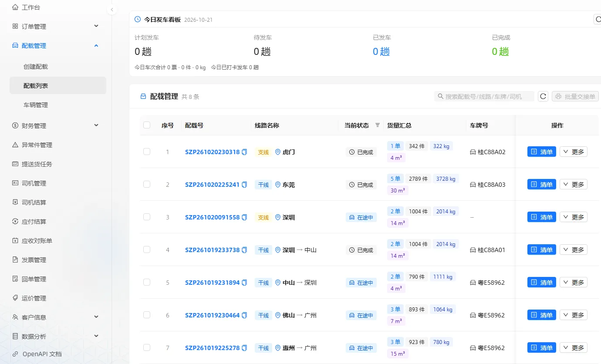The height and width of the screenshot is (364, 601).
Task: Copy 配载号 SZP261020225241 via copy icon
Action: pos(244,185)
